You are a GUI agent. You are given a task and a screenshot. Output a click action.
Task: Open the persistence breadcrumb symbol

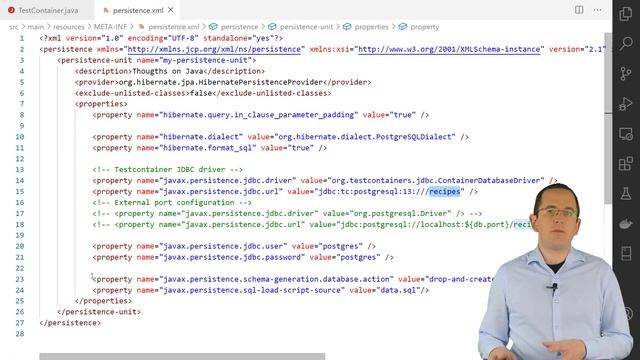click(x=239, y=27)
